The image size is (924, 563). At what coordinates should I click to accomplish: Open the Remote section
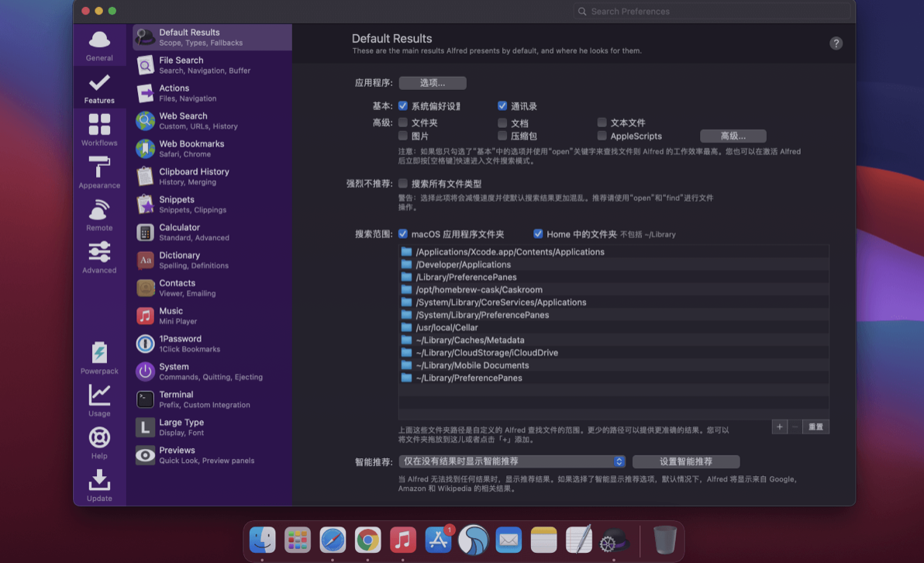[x=99, y=215]
